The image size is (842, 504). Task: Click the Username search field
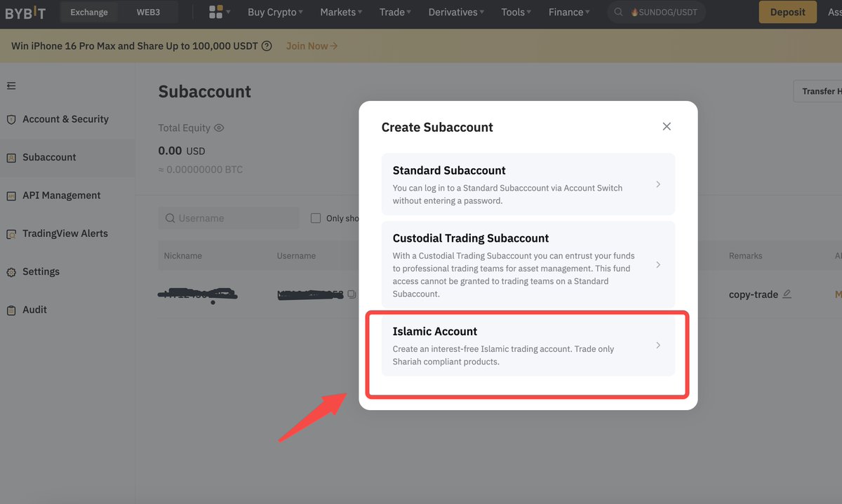point(229,218)
